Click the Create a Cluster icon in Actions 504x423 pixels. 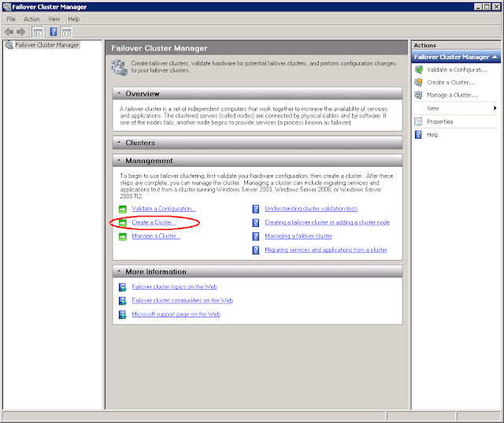(x=418, y=82)
